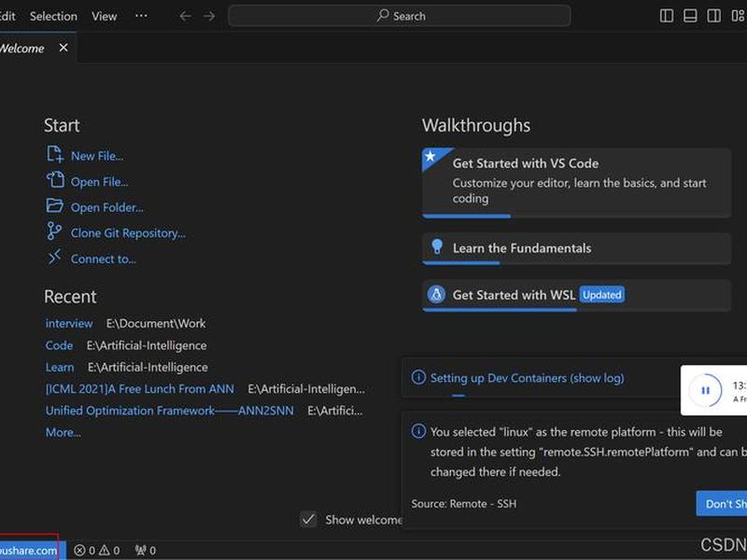This screenshot has width=747, height=560.
Task: Click the warnings triangle icon in status bar
Action: click(x=105, y=551)
